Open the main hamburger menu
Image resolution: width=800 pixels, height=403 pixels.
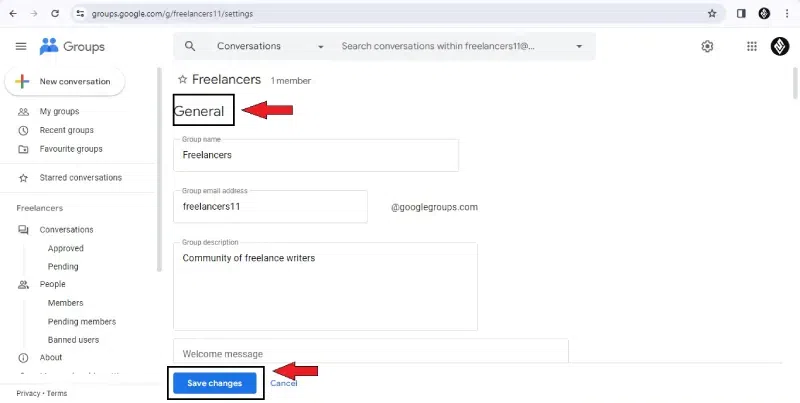coord(21,46)
